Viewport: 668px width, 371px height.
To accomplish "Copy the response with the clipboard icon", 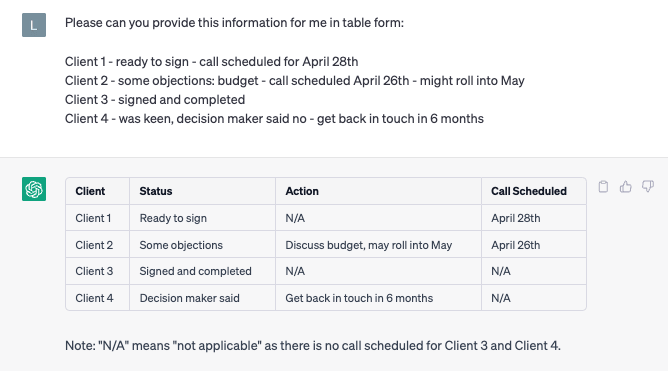I will coord(603,187).
